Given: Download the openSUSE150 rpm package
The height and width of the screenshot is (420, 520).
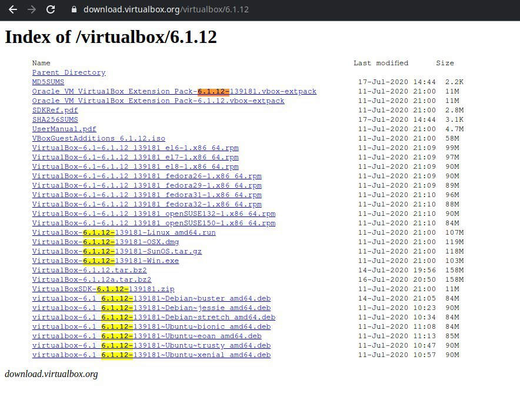Looking at the screenshot, I should coord(154,223).
